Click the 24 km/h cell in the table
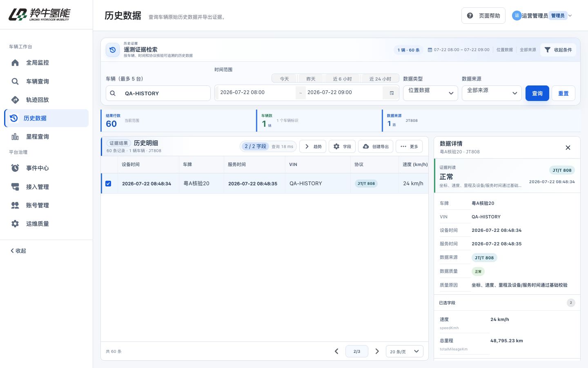 (x=413, y=184)
